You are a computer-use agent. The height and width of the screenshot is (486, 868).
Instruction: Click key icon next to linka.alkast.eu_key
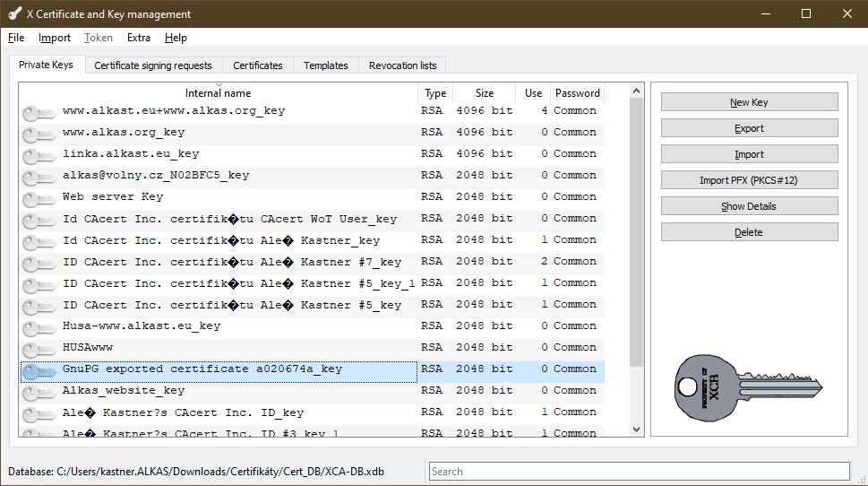click(x=39, y=155)
